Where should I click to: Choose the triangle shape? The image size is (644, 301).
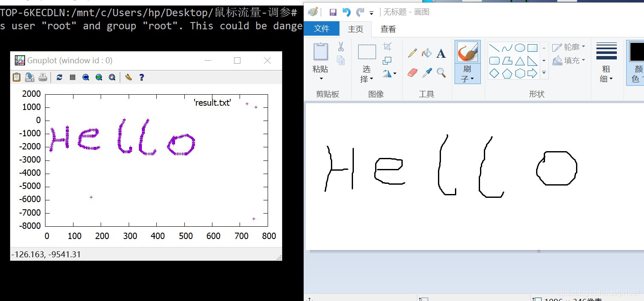click(520, 61)
